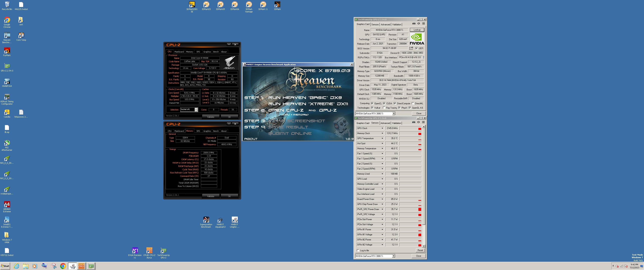Image resolution: width=644 pixels, height=270 pixels.
Task: Switch to Graphics tab in bottom CPU-Z window
Action: tap(207, 131)
